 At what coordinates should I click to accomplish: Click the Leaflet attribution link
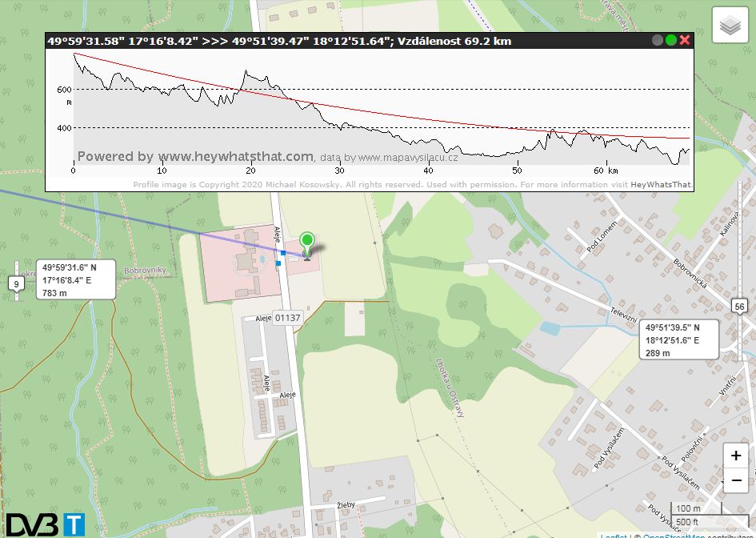pyautogui.click(x=614, y=535)
